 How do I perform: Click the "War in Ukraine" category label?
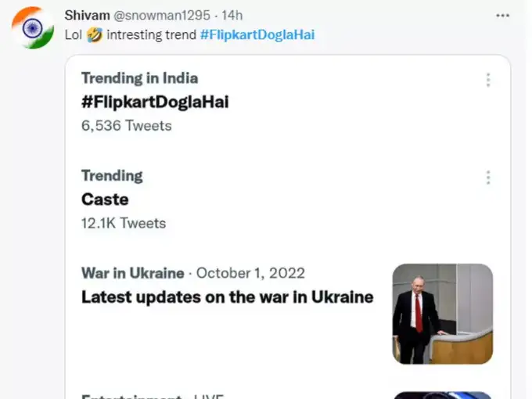pos(132,273)
